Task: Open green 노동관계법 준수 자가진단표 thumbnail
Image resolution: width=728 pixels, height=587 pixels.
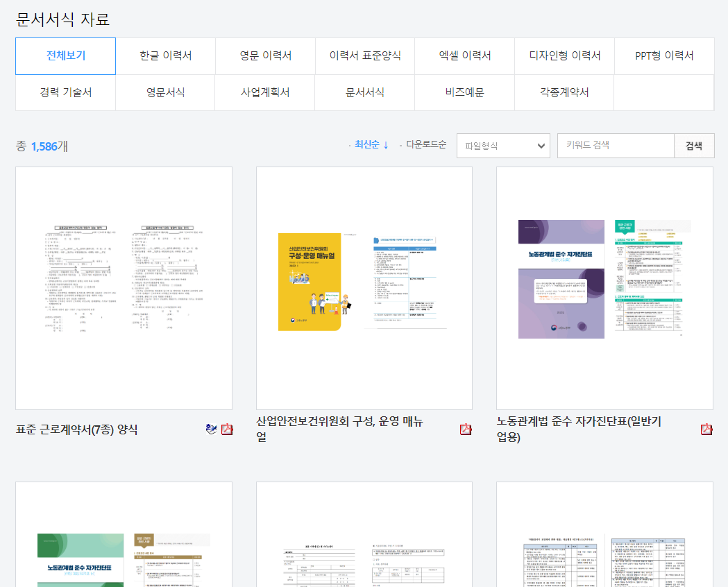Action: [124, 534]
